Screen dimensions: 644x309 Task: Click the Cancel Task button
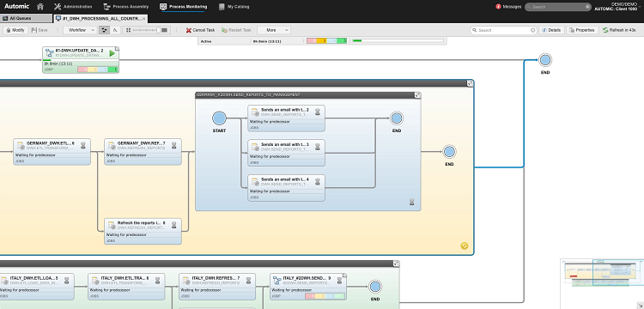(200, 30)
